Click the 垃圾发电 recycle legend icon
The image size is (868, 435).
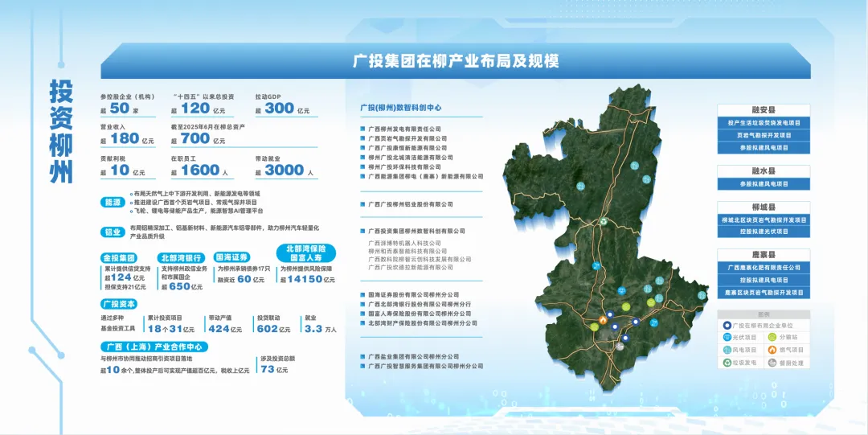click(x=727, y=363)
